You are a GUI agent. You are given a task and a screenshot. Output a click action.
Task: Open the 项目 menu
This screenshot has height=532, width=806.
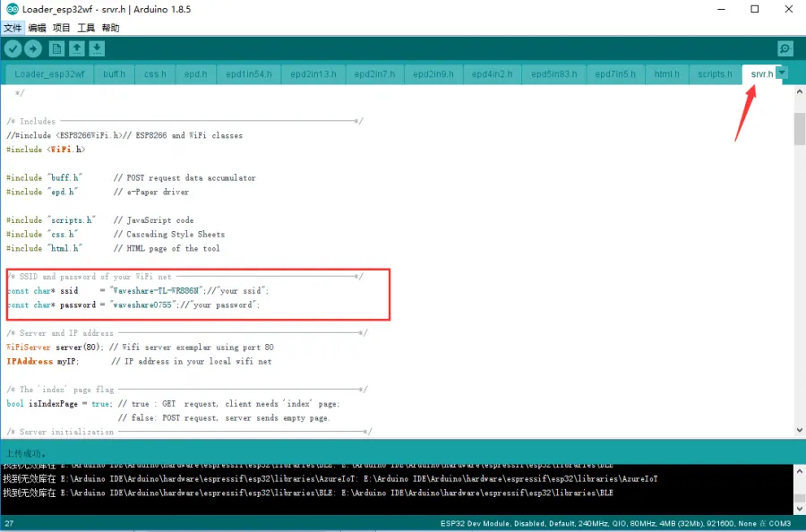[x=61, y=28]
